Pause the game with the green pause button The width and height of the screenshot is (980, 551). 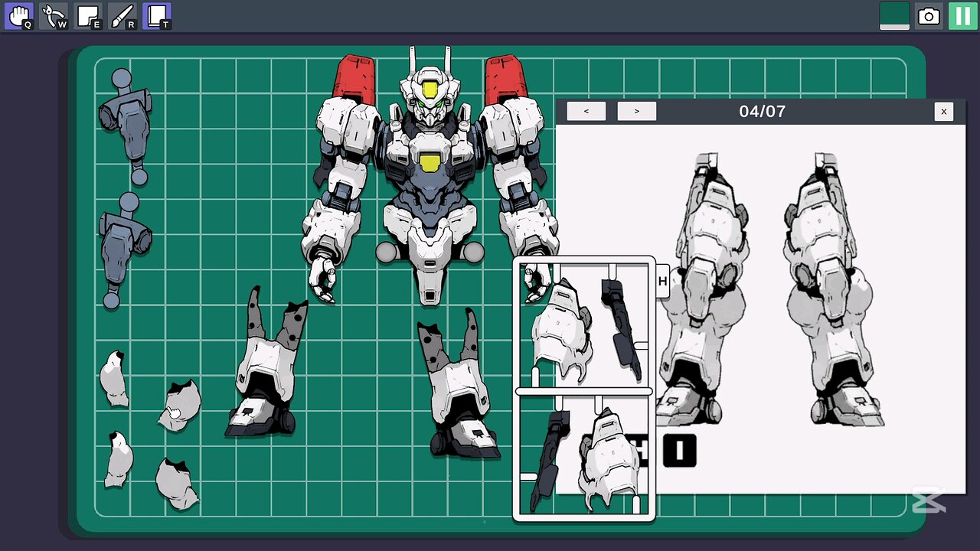click(x=963, y=16)
